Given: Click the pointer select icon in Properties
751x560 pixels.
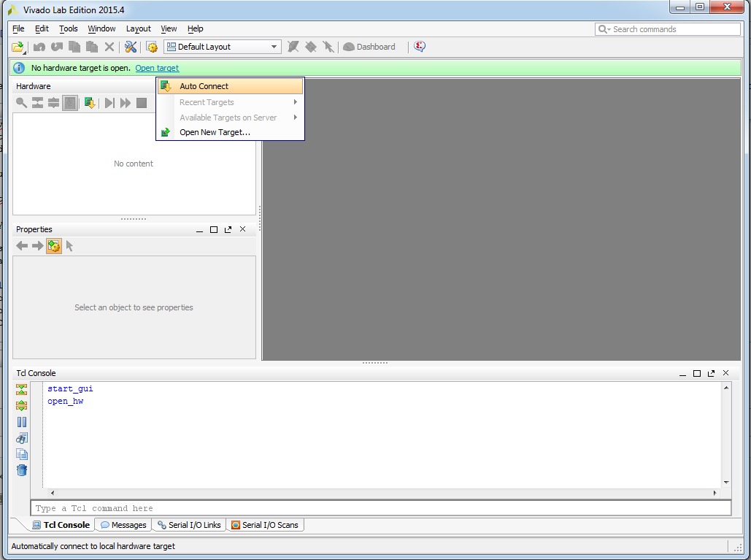Looking at the screenshot, I should [70, 246].
